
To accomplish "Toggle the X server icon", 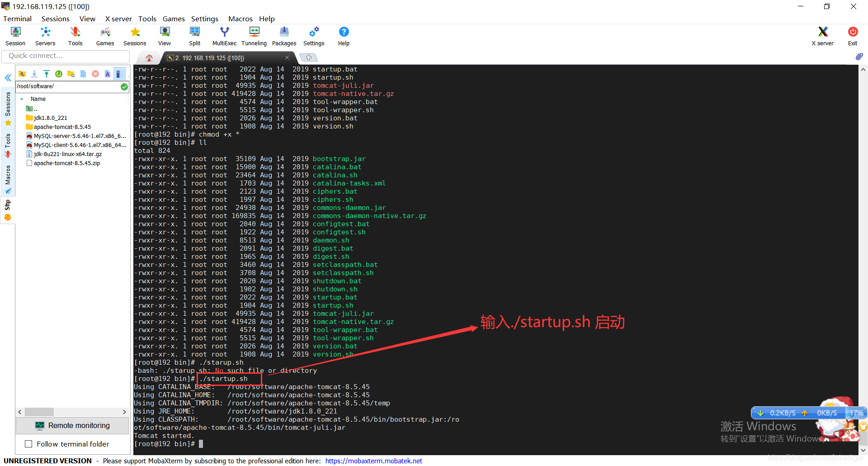I will pyautogui.click(x=822, y=36).
